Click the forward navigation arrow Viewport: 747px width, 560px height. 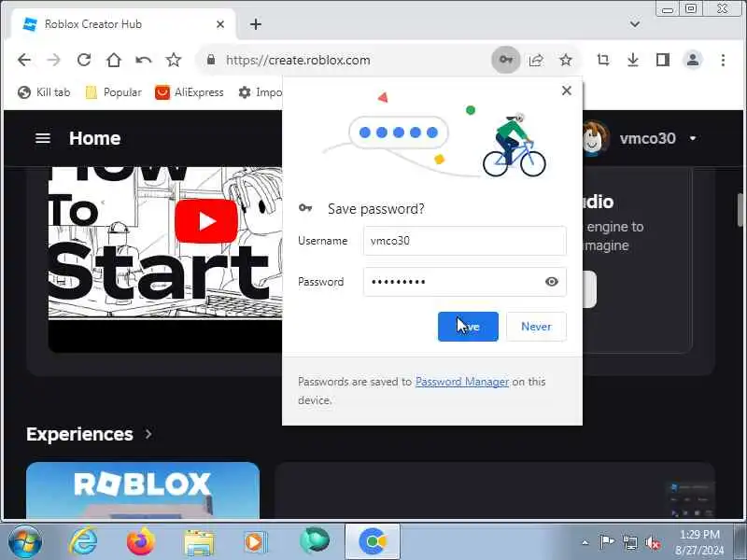click(x=54, y=60)
